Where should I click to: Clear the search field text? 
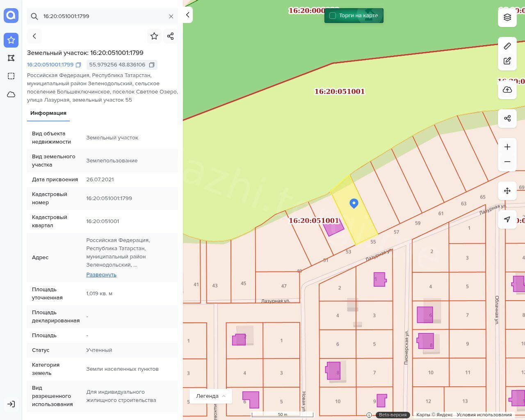point(171,16)
